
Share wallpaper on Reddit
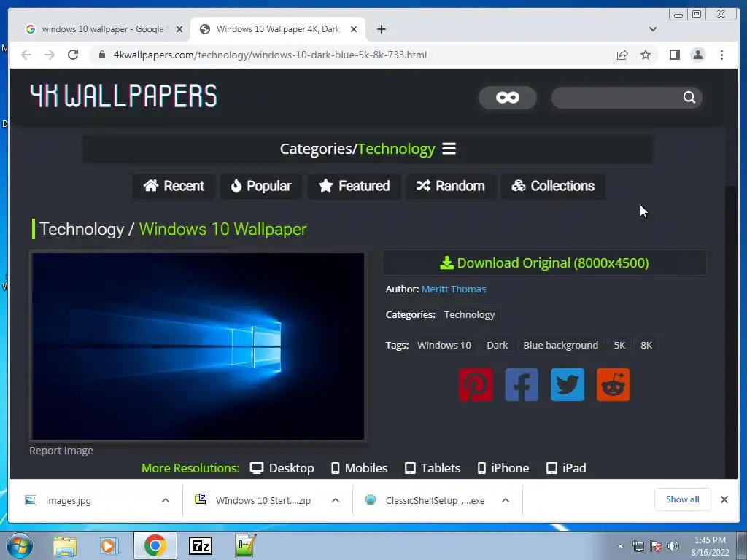(x=613, y=384)
